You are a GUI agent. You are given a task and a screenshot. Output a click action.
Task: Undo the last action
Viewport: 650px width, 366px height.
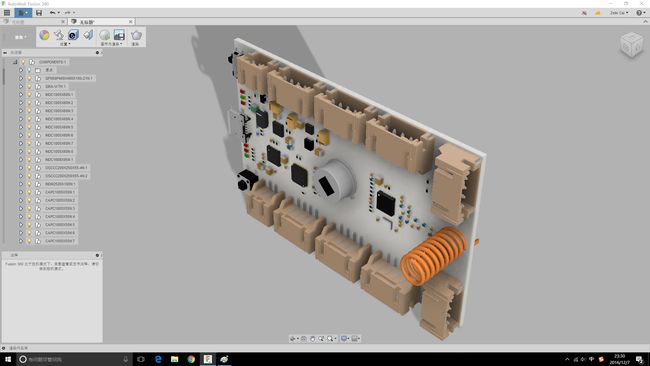pos(52,13)
